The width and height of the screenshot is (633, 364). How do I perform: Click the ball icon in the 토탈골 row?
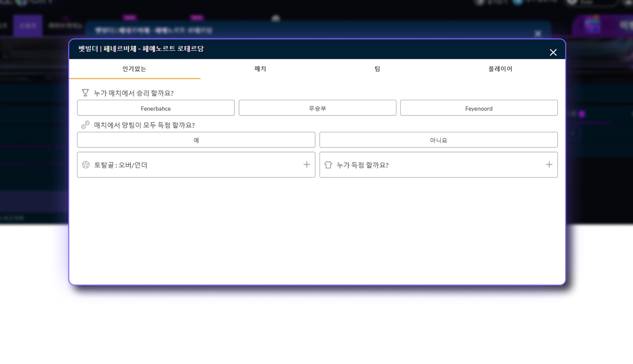tap(86, 165)
